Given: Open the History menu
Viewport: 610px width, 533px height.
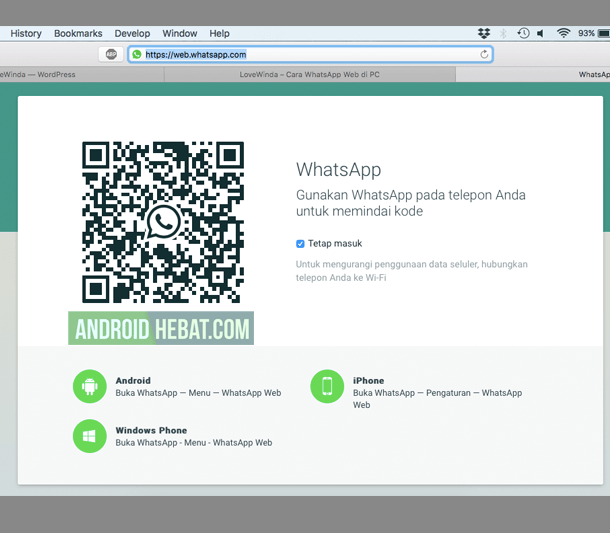Looking at the screenshot, I should [26, 33].
